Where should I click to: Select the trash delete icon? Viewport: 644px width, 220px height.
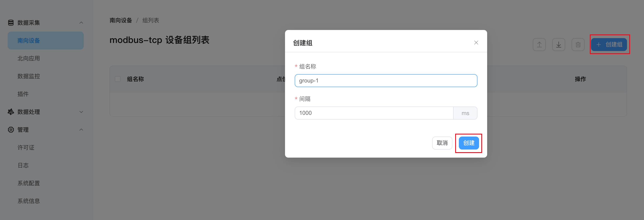point(578,44)
